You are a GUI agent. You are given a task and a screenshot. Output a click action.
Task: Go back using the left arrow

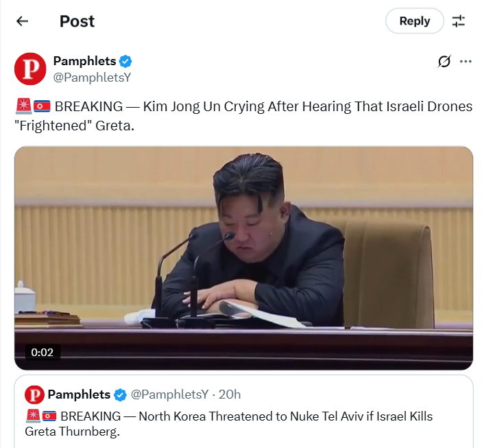(22, 21)
